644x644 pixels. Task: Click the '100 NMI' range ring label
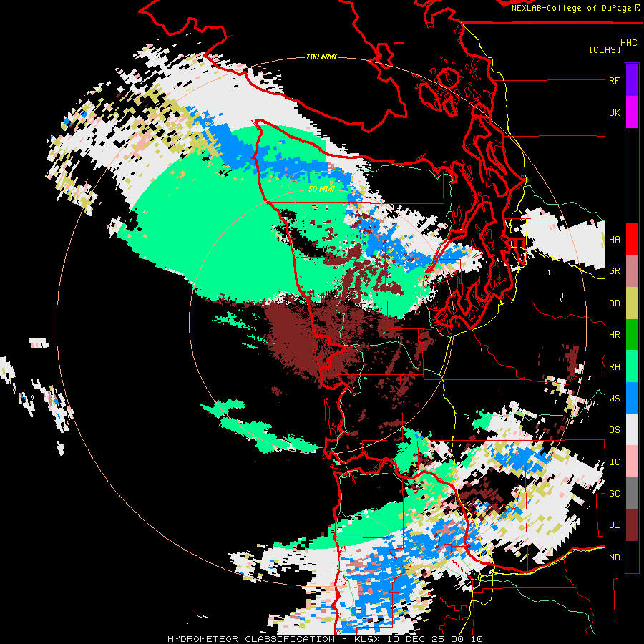(x=321, y=57)
